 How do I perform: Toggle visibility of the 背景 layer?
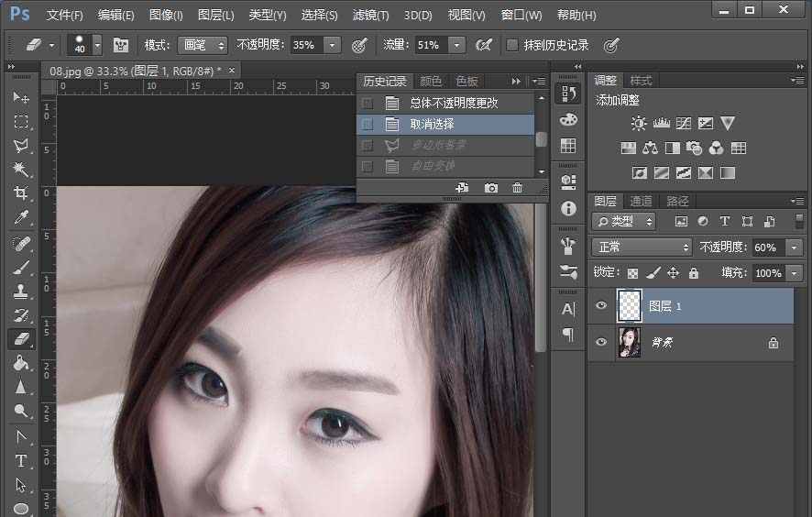[x=601, y=342]
